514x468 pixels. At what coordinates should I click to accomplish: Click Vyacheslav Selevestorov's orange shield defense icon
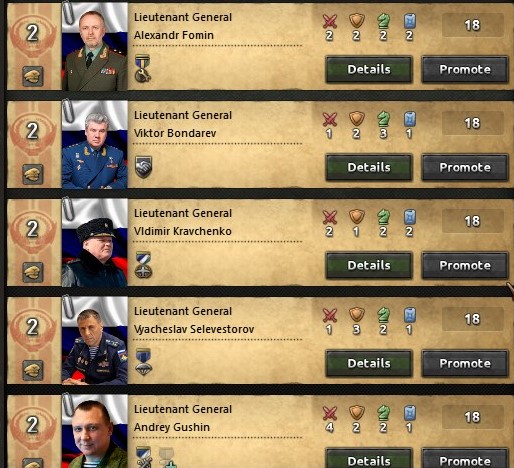coord(357,315)
